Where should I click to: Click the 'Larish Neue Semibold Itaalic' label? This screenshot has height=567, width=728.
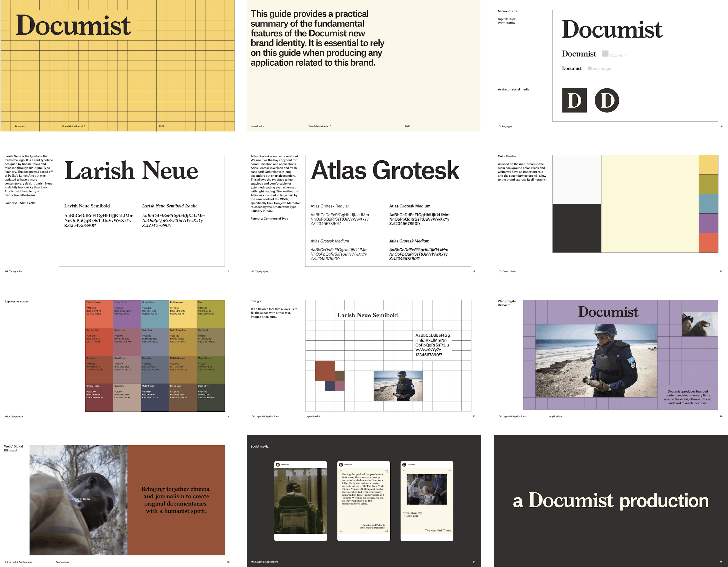click(x=170, y=206)
